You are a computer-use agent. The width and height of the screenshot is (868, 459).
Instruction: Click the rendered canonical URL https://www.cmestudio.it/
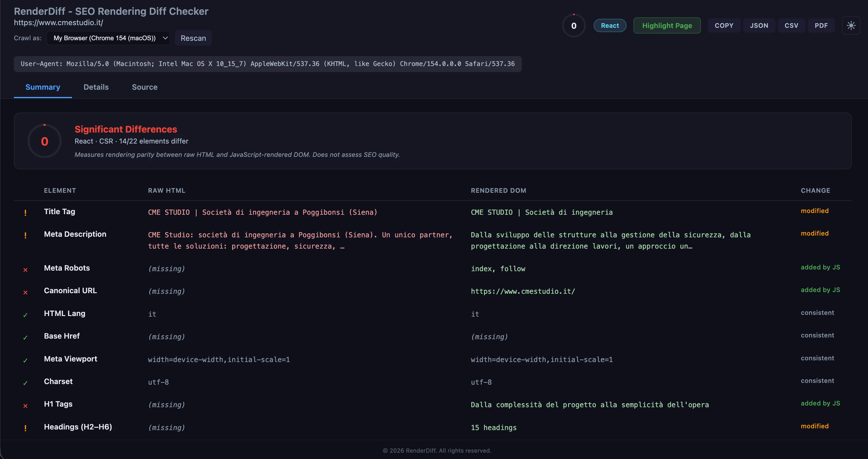pyautogui.click(x=522, y=291)
